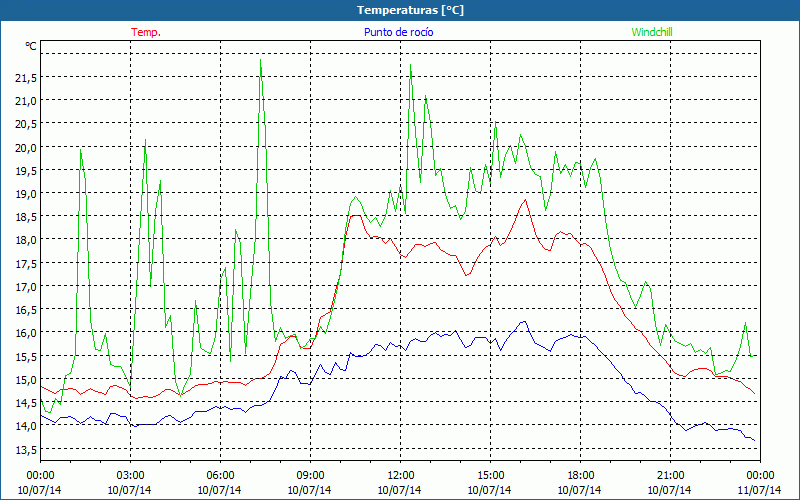Click the 11/07/14 date label on X axis
800x500 pixels.
coord(759,490)
